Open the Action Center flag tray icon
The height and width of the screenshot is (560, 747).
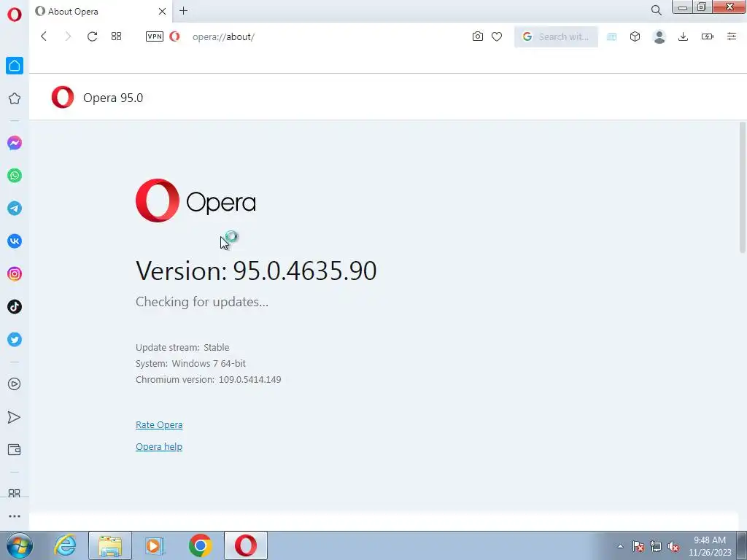click(x=638, y=546)
